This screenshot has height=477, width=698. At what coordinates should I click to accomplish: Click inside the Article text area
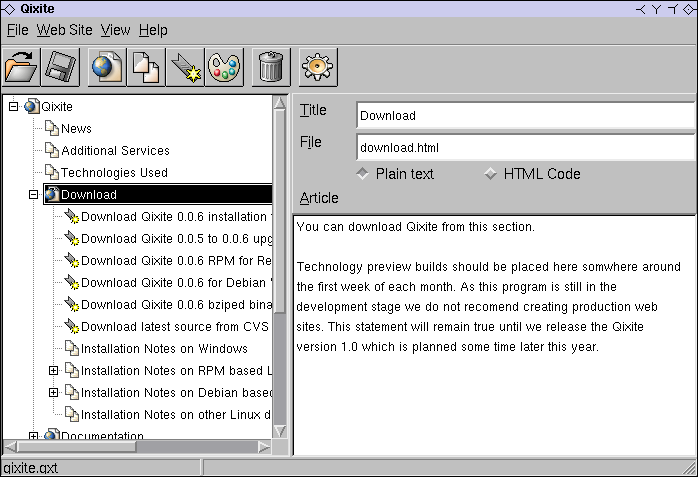pyautogui.click(x=494, y=336)
